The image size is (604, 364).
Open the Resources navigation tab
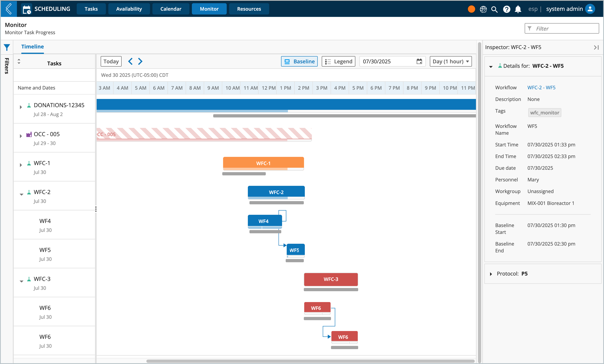click(249, 9)
